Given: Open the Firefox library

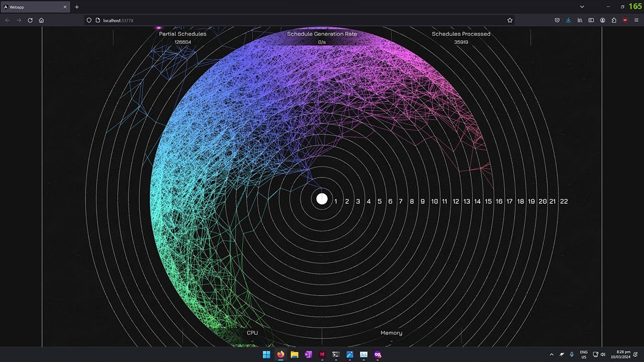Looking at the screenshot, I should [x=580, y=20].
